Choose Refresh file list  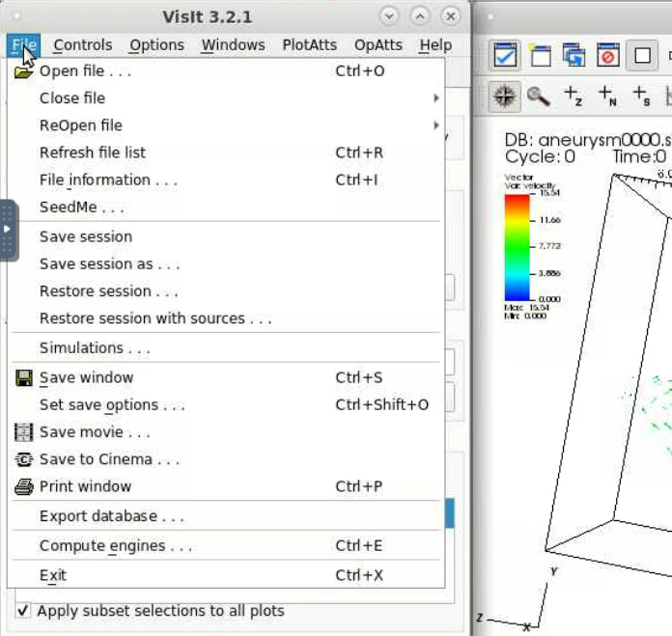tap(226, 152)
